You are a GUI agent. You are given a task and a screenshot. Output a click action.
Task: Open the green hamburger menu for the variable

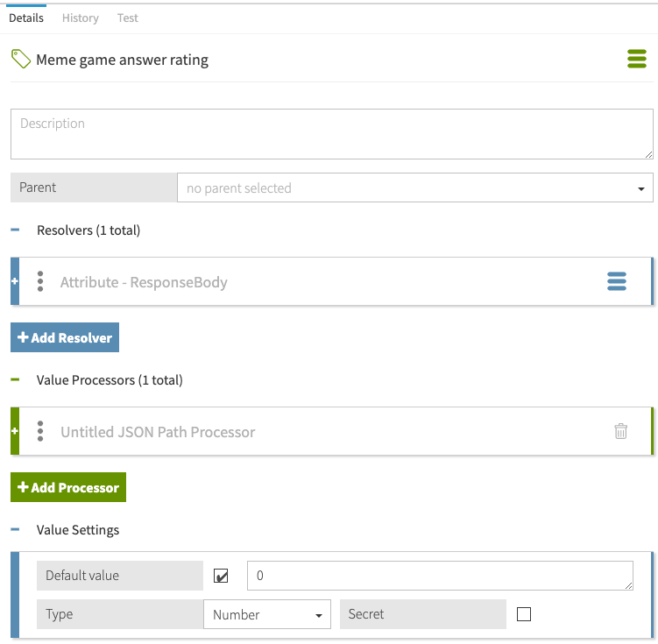[636, 60]
